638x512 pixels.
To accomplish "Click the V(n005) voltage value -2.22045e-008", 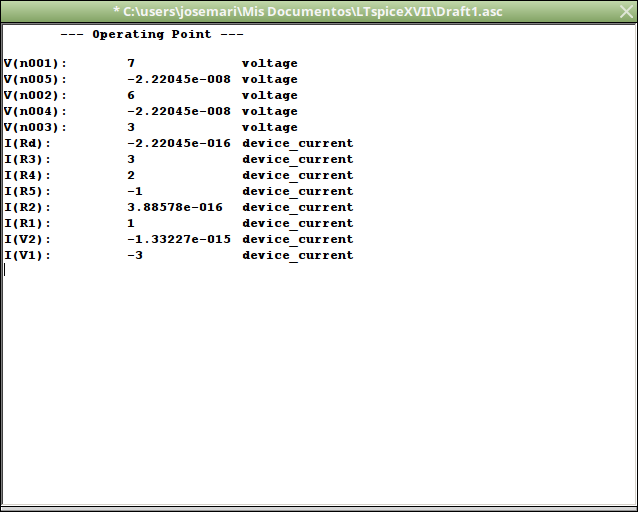I will coord(178,79).
